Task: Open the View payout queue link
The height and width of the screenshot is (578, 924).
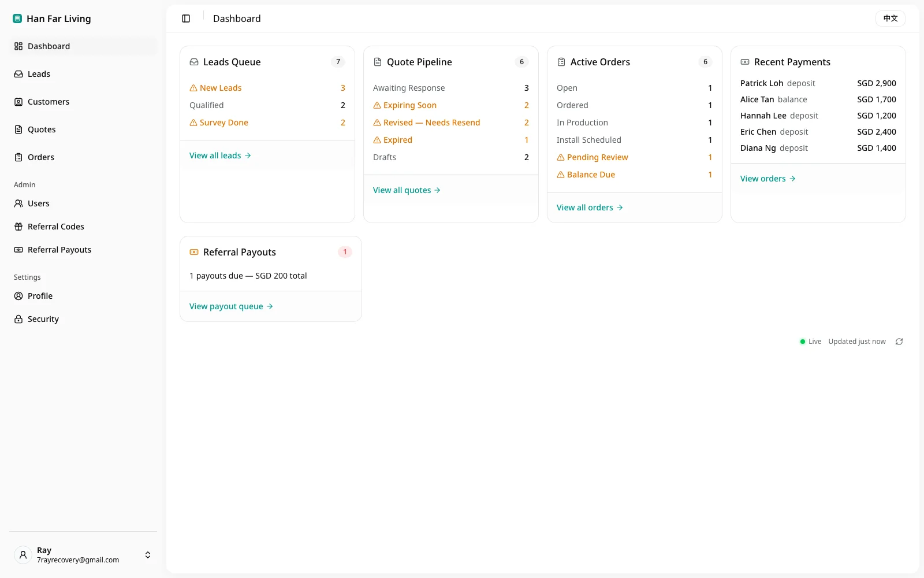Action: [231, 306]
